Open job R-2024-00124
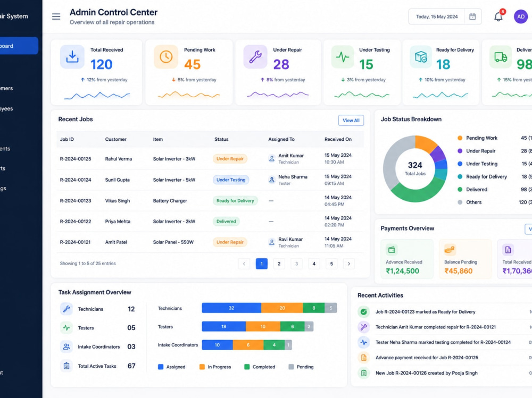532x398 pixels. (76, 180)
